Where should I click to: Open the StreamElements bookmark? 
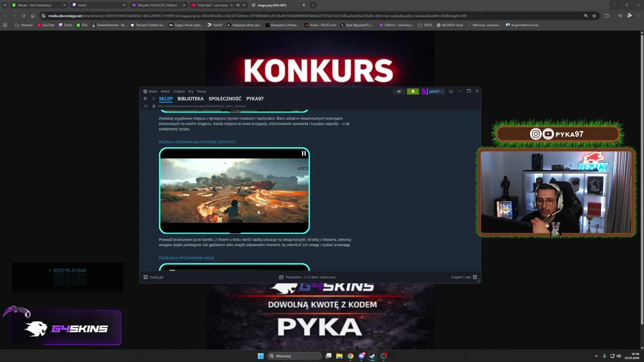[109, 25]
